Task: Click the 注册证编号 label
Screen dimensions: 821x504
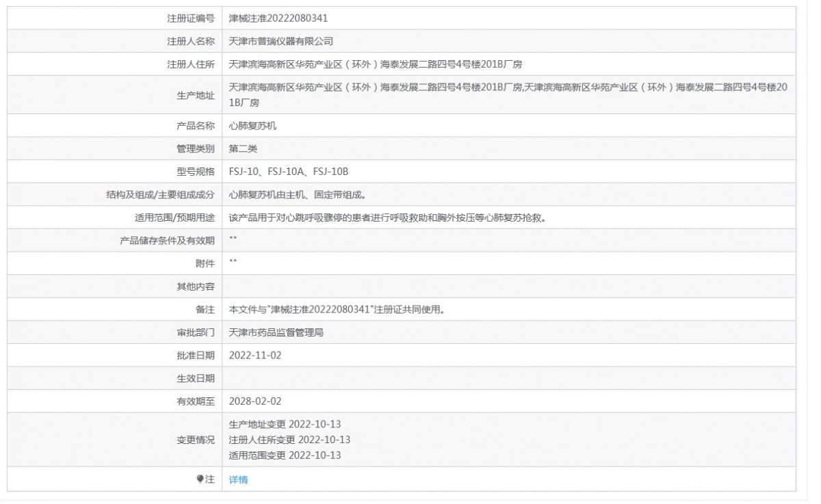Action: [x=191, y=18]
